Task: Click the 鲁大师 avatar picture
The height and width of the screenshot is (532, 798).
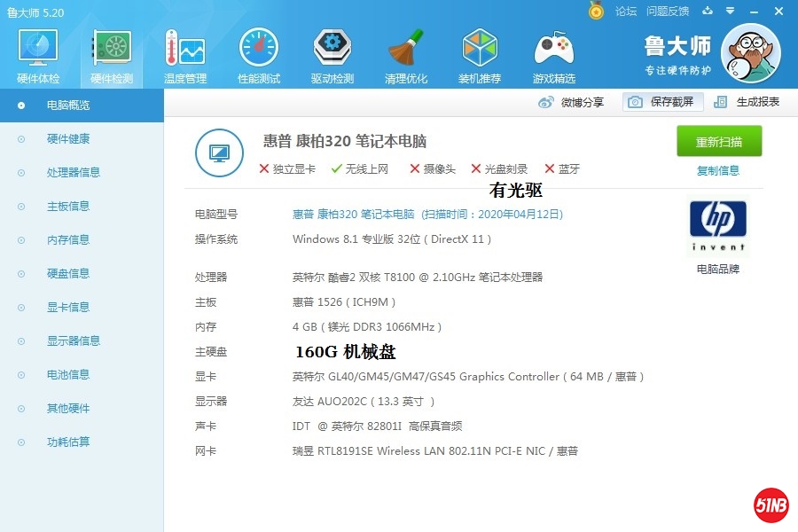Action: (750, 53)
